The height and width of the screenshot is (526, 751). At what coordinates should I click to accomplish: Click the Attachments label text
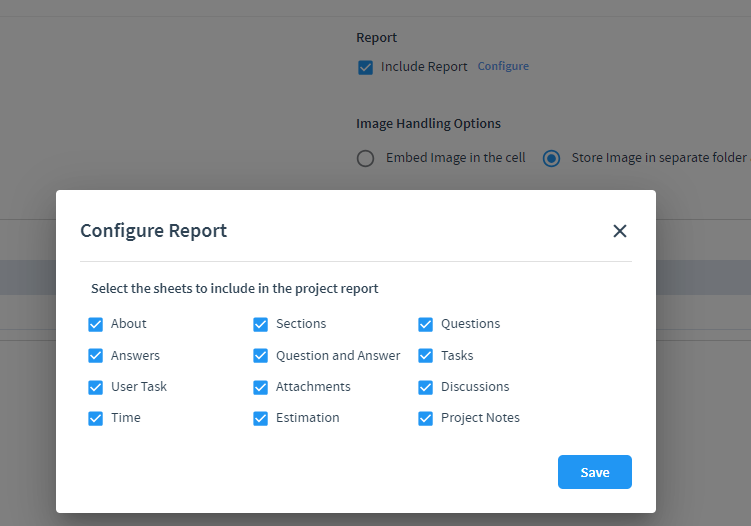click(313, 387)
